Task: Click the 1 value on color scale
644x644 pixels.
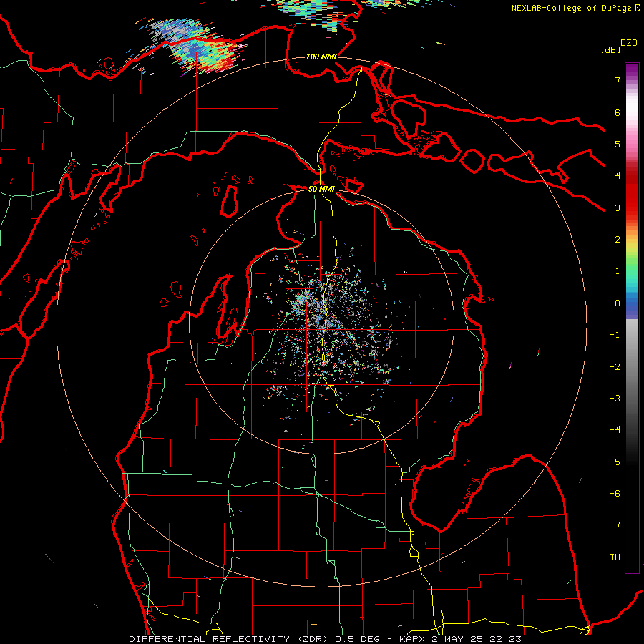Action: 618,271
